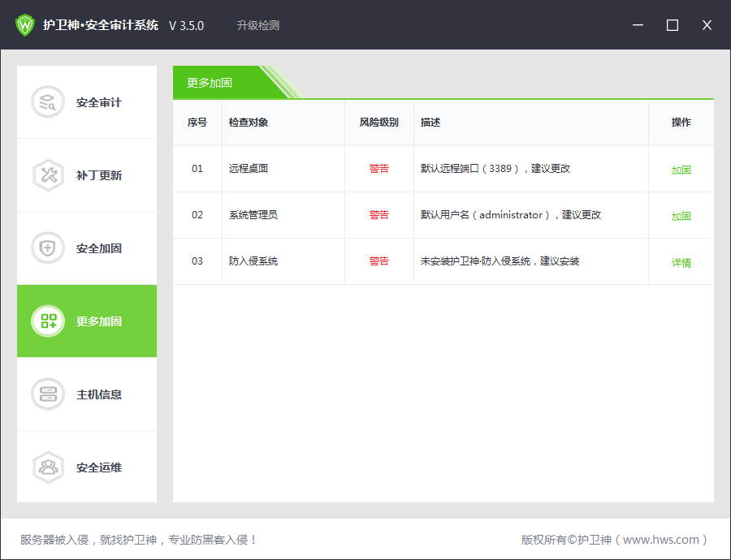Select the 安全加固 shield icon
731x560 pixels.
point(48,248)
